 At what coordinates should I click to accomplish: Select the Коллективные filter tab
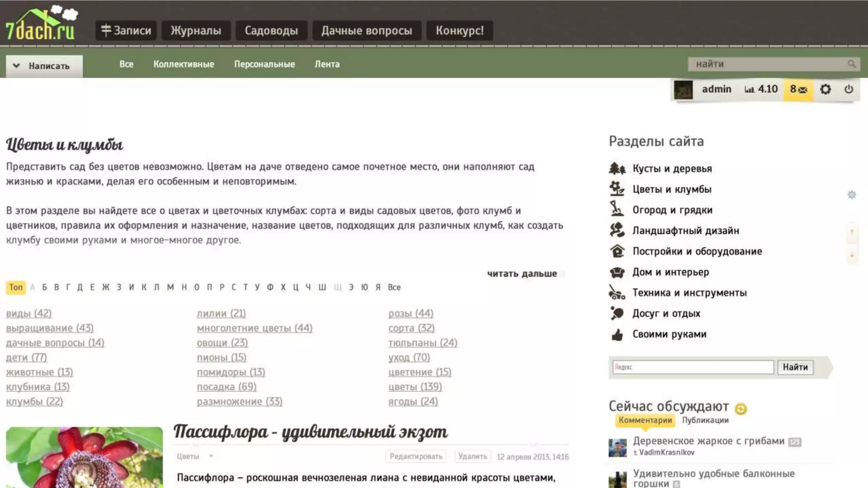pos(184,64)
